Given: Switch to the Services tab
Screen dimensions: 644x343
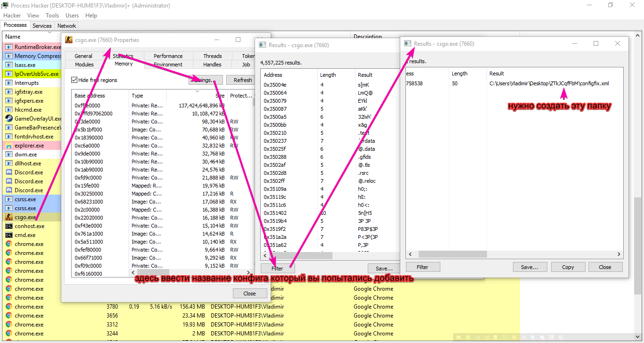Looking at the screenshot, I should click(x=42, y=26).
